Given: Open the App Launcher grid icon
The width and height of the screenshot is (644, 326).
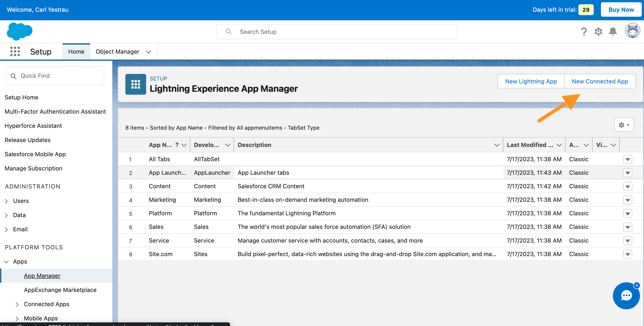Looking at the screenshot, I should tap(15, 51).
